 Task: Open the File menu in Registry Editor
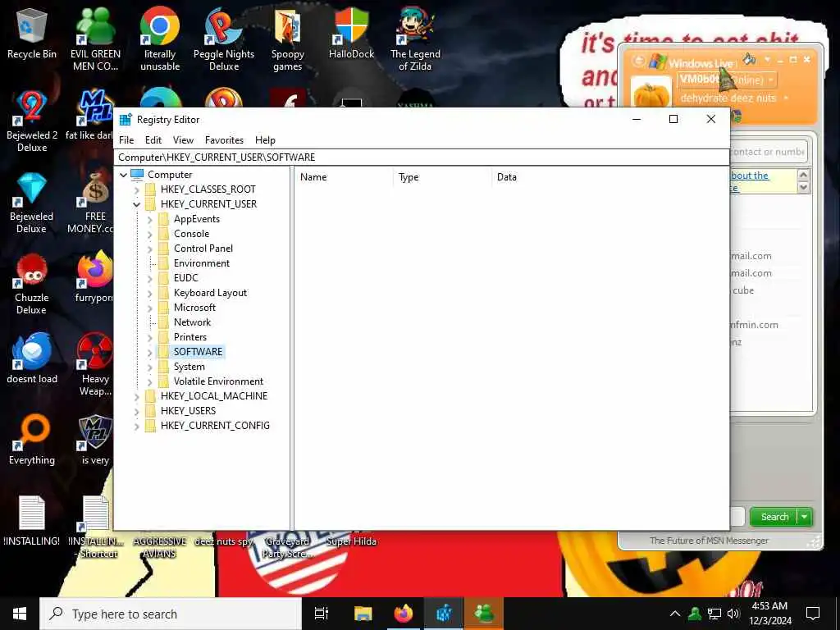[x=126, y=139]
